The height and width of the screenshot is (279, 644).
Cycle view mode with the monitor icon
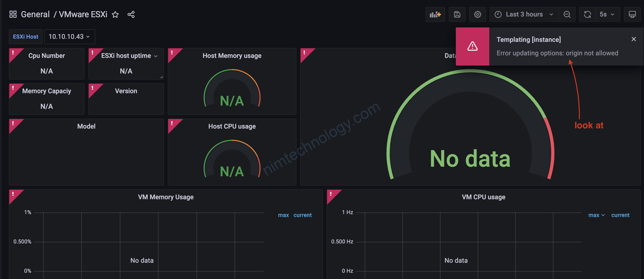coord(632,14)
